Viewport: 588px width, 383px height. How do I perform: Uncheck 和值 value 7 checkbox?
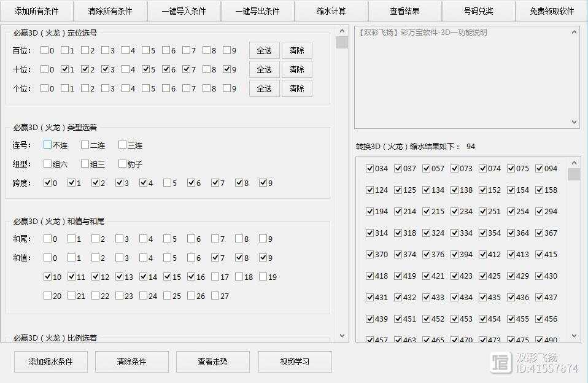pyautogui.click(x=215, y=257)
